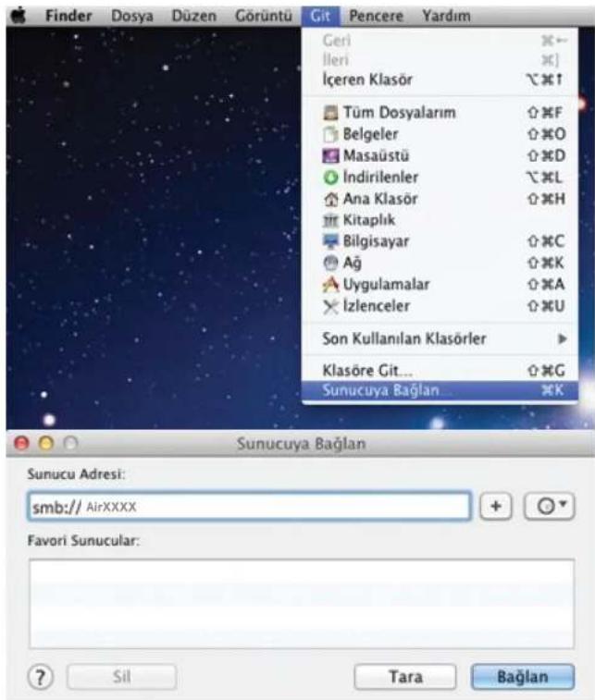
Task: Click the Sil remove button
Action: 121,677
